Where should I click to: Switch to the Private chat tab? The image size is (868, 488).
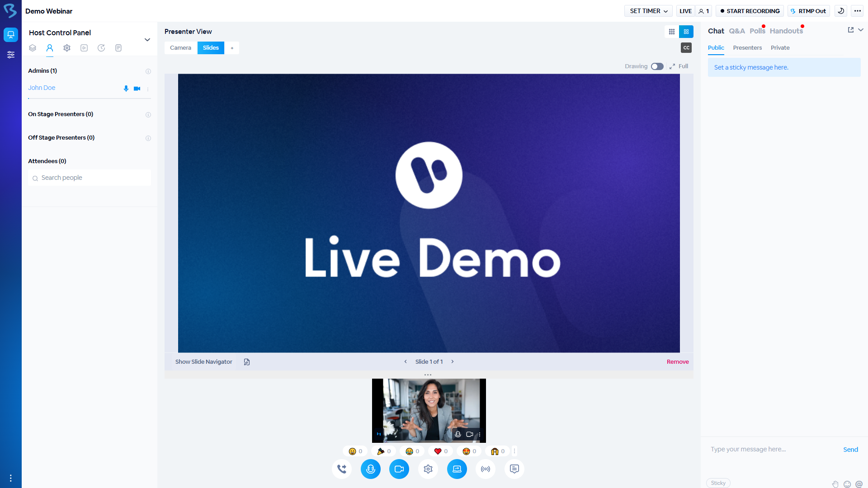(780, 48)
